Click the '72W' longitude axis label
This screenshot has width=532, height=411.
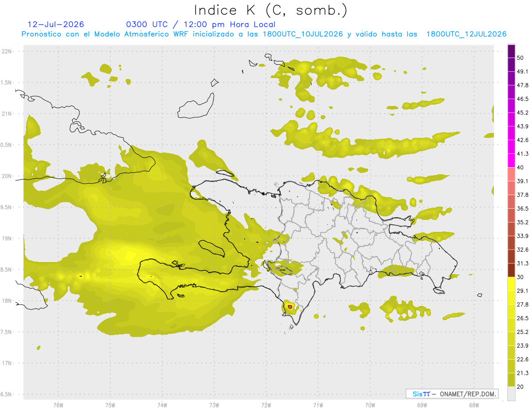[266, 405]
